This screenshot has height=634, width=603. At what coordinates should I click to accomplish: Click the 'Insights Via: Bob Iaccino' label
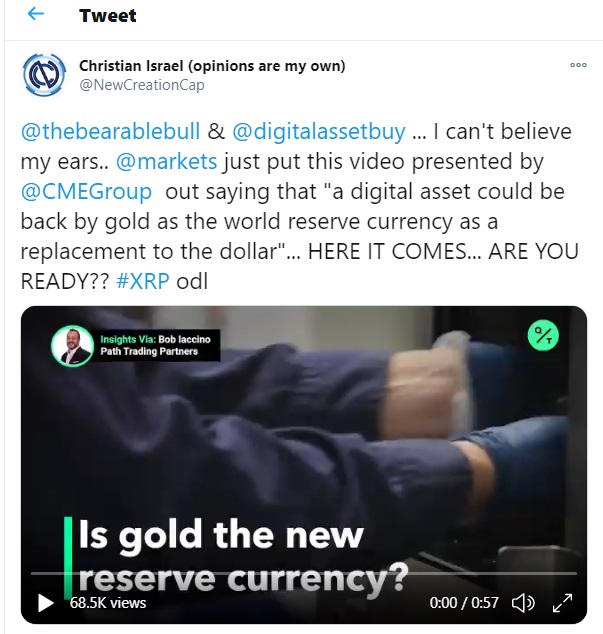(x=155, y=339)
